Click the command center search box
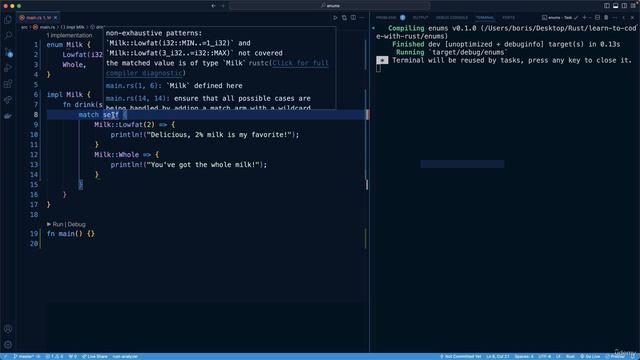Viewport: 640px width, 360px height. pyautogui.click(x=329, y=6)
